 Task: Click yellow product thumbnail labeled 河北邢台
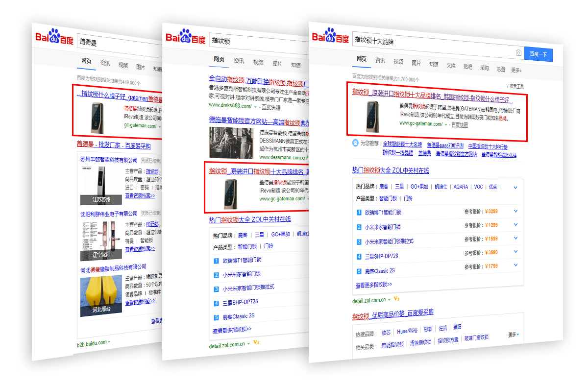[101, 296]
